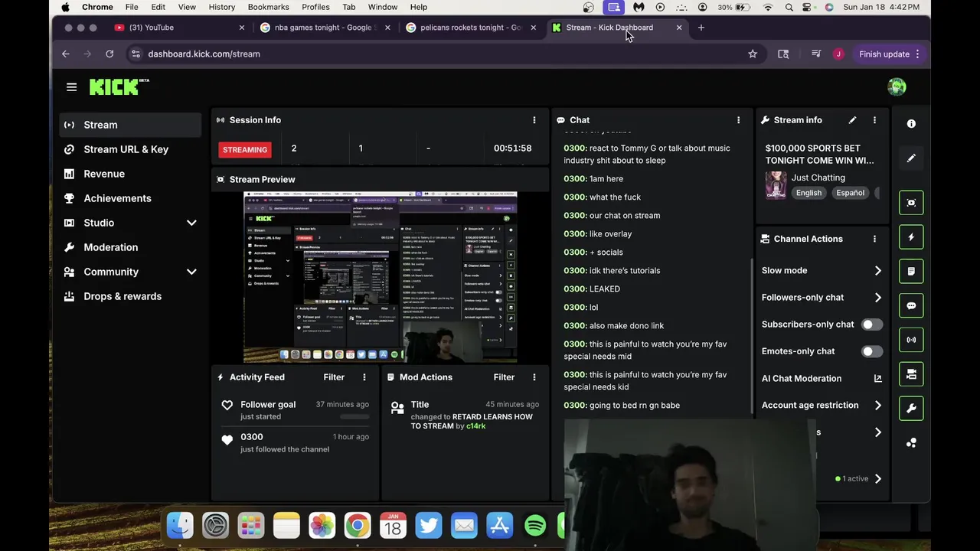Open Chrome's three-dot menu
Image resolution: width=980 pixels, height=551 pixels.
click(917, 54)
